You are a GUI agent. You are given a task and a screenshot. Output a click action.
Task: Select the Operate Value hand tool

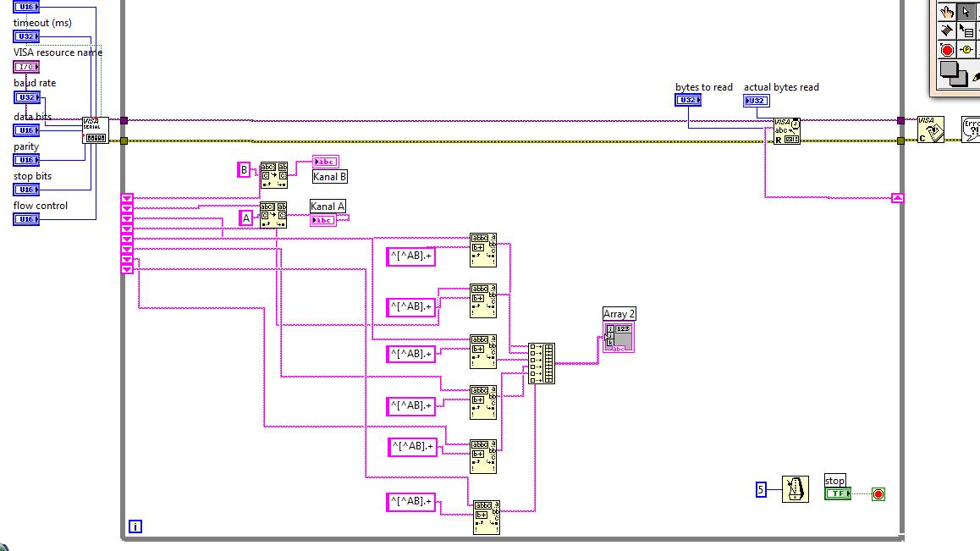(947, 11)
